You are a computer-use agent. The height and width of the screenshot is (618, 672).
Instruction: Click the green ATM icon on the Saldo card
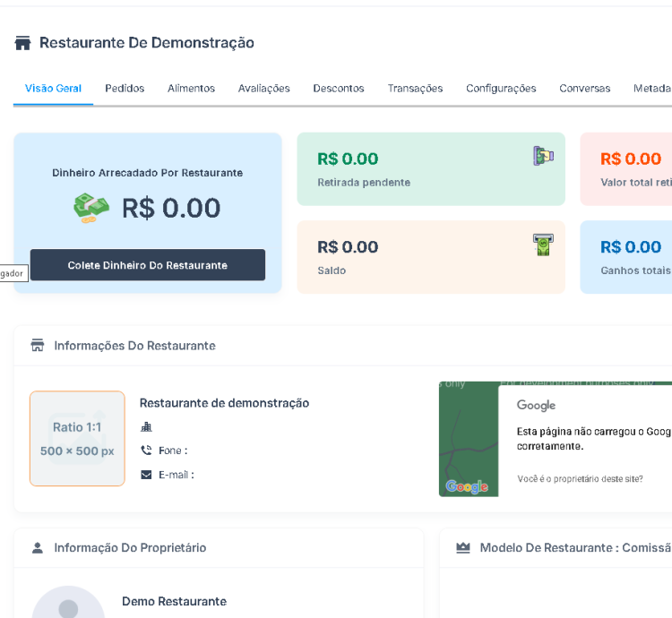[543, 245]
